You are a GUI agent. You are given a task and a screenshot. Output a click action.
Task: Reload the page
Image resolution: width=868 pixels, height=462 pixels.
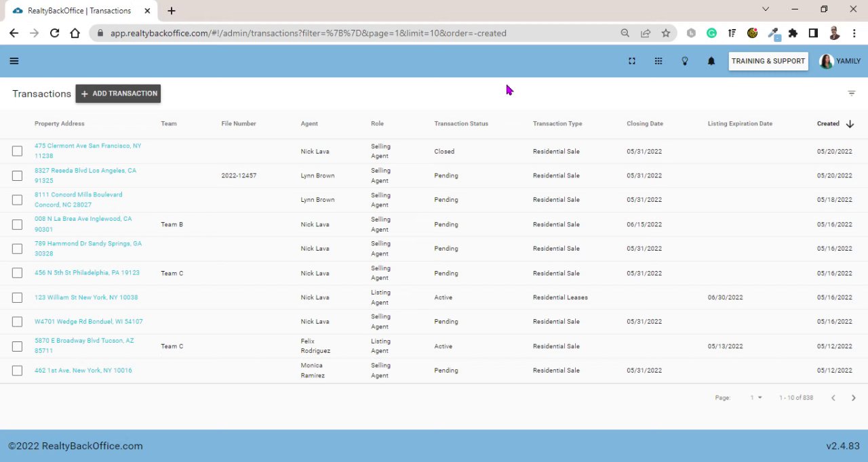[x=54, y=33]
